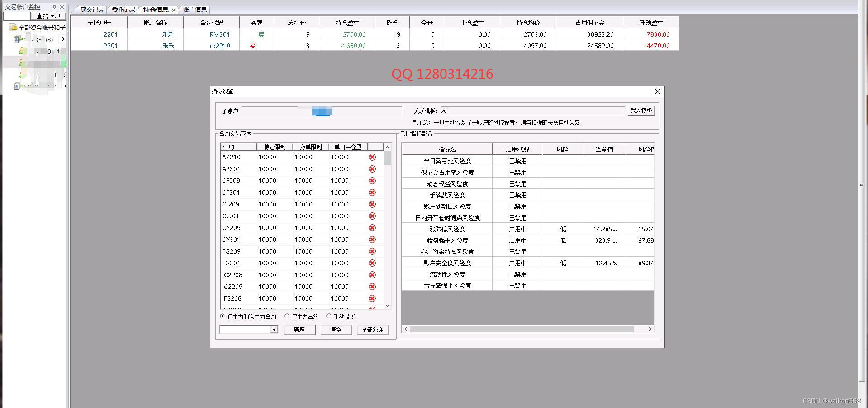Select 仅主力和次主力合约 radio option

pyautogui.click(x=222, y=316)
